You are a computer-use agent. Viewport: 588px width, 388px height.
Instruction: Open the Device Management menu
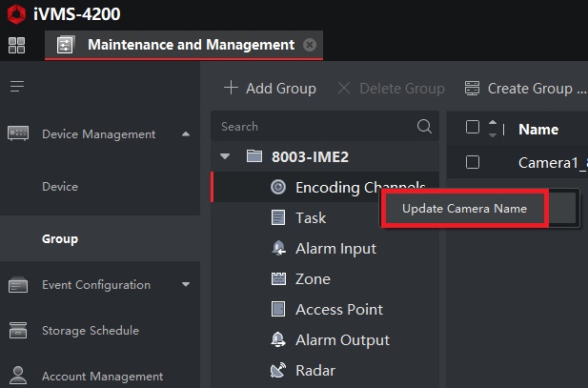100,134
